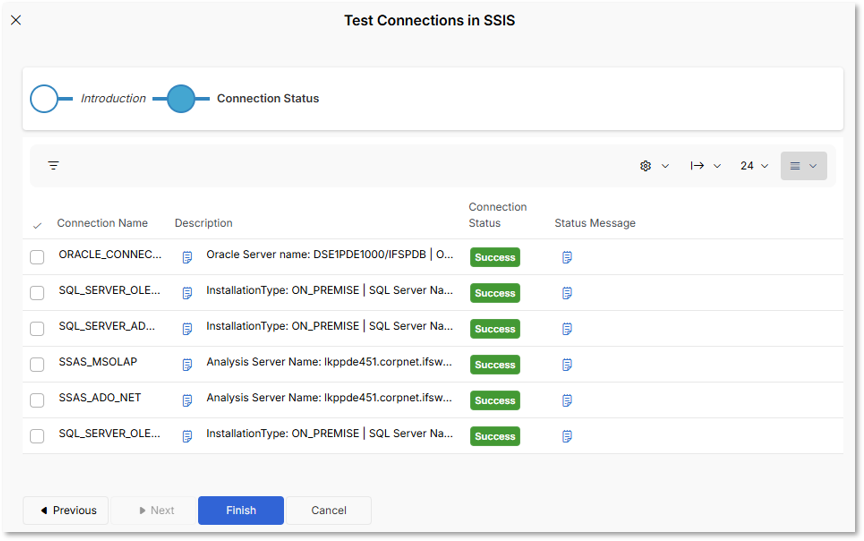Screen dimensions: 864x541
Task: Open description note icon for ORACLE_CONNEC... row
Action: [187, 257]
